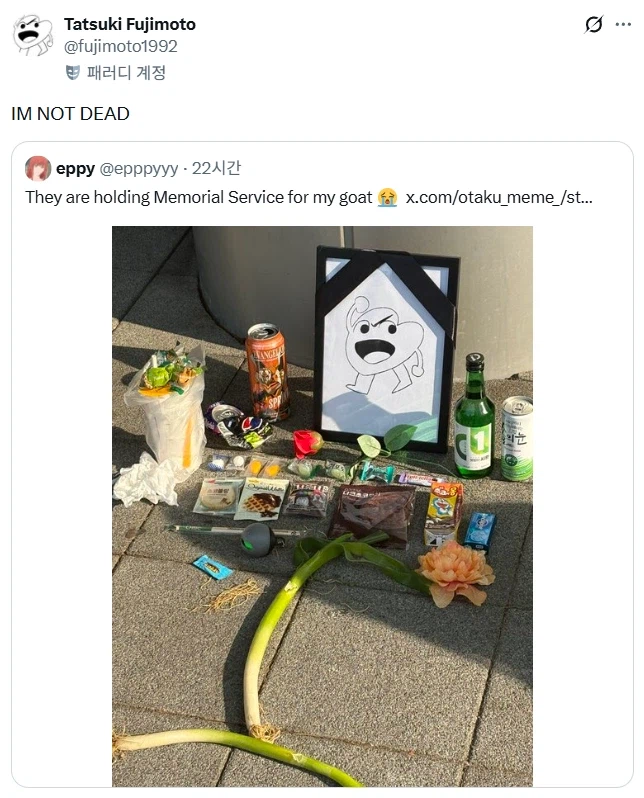Click the crying emoji in quoted tweet
The height and width of the screenshot is (798, 644).
tap(387, 197)
